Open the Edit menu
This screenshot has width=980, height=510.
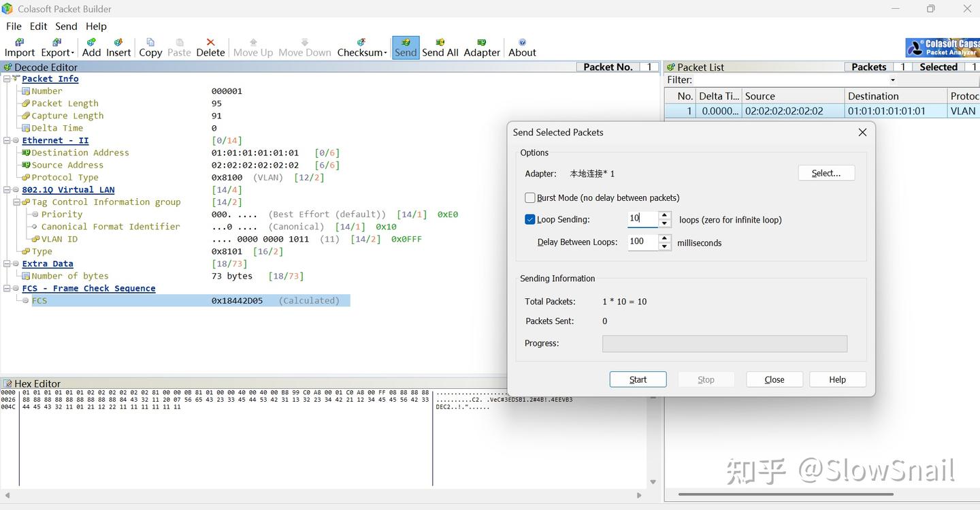tap(38, 27)
